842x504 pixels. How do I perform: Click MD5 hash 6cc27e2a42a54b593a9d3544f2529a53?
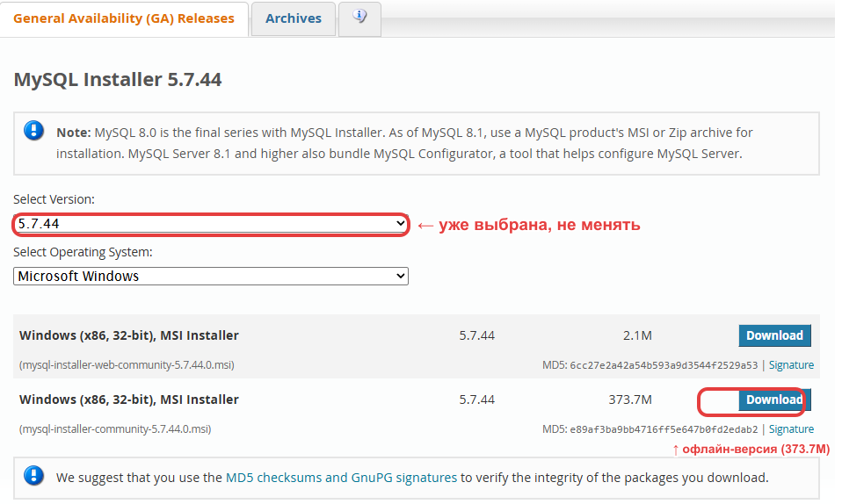664,365
